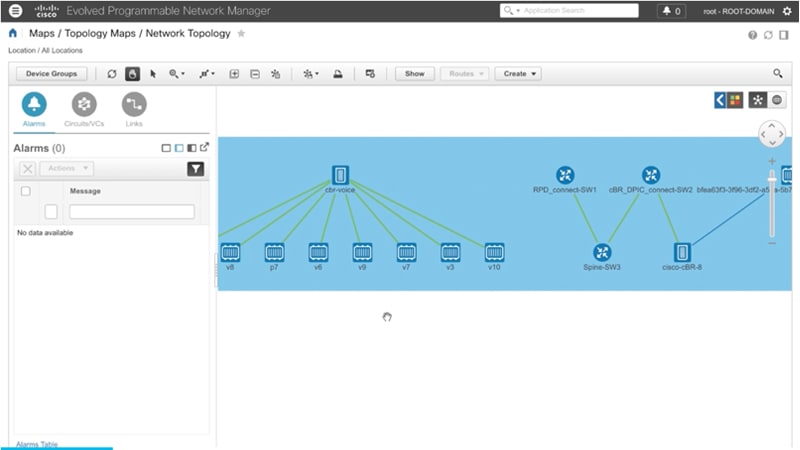
Task: Select the pan hand tool
Action: (x=133, y=74)
